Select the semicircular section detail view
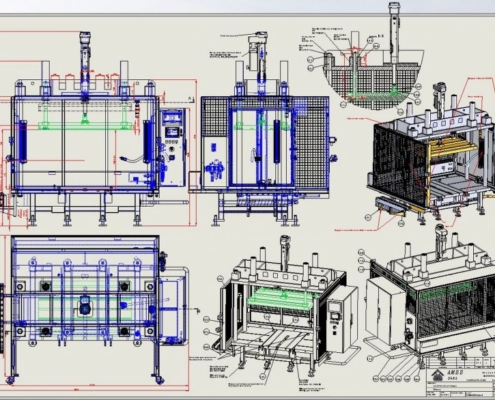The image size is (495, 400). click(366, 78)
